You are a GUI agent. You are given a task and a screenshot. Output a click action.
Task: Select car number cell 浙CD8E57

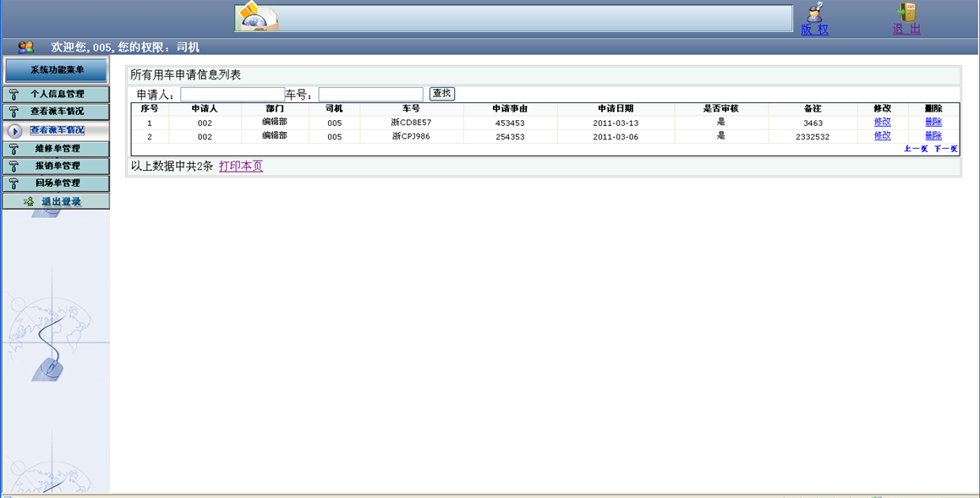coord(411,123)
